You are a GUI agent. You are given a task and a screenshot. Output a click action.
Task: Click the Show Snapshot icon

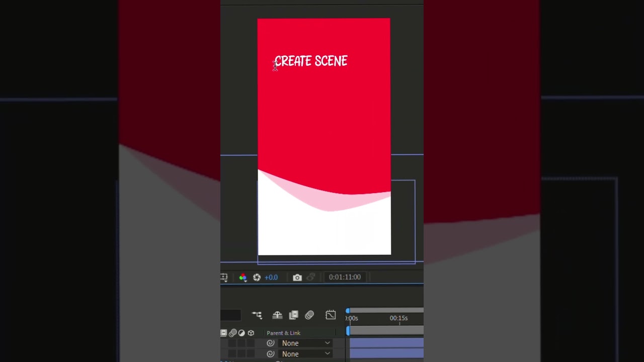pos(311,277)
